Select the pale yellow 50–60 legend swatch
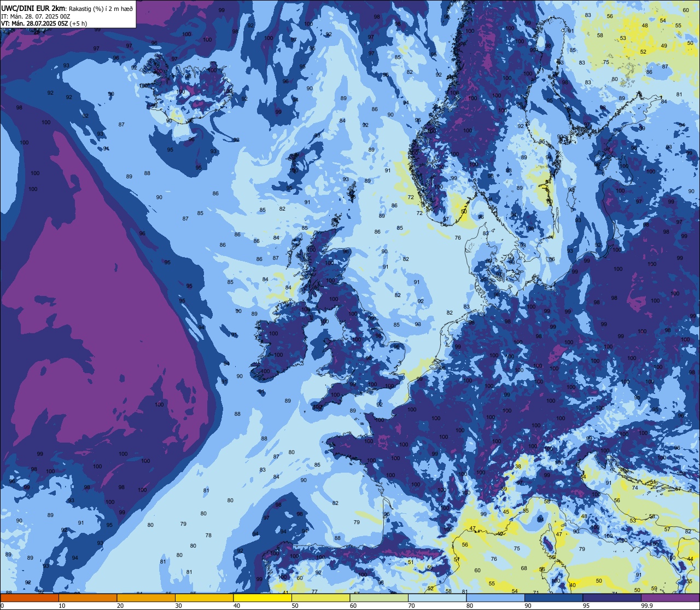The height and width of the screenshot is (610, 700). pyautogui.click(x=320, y=597)
